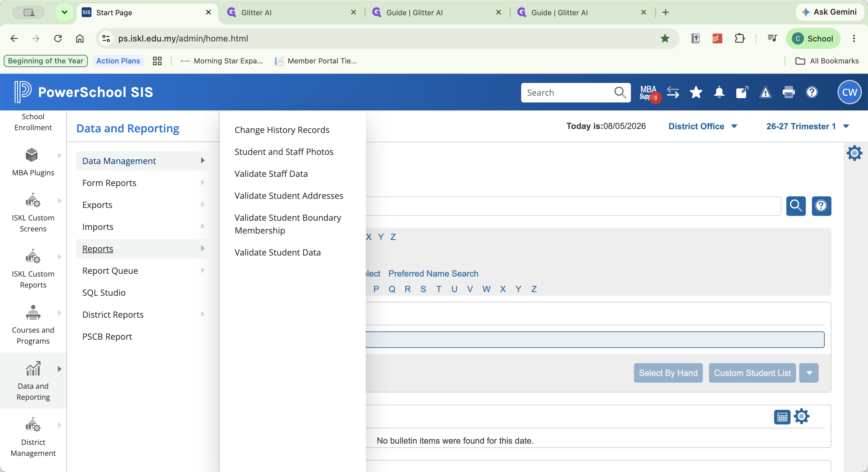Select Data Management menu item
This screenshot has height=472, width=868.
coord(143,161)
